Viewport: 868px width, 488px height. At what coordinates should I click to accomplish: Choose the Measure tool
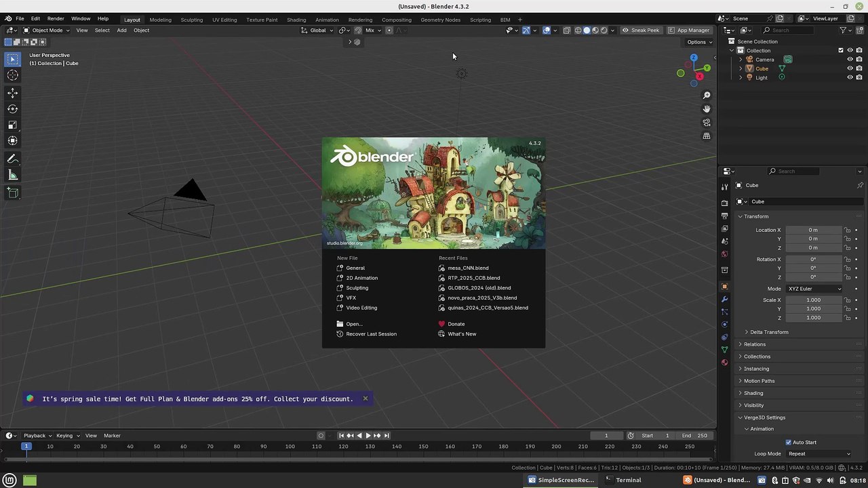click(12, 176)
